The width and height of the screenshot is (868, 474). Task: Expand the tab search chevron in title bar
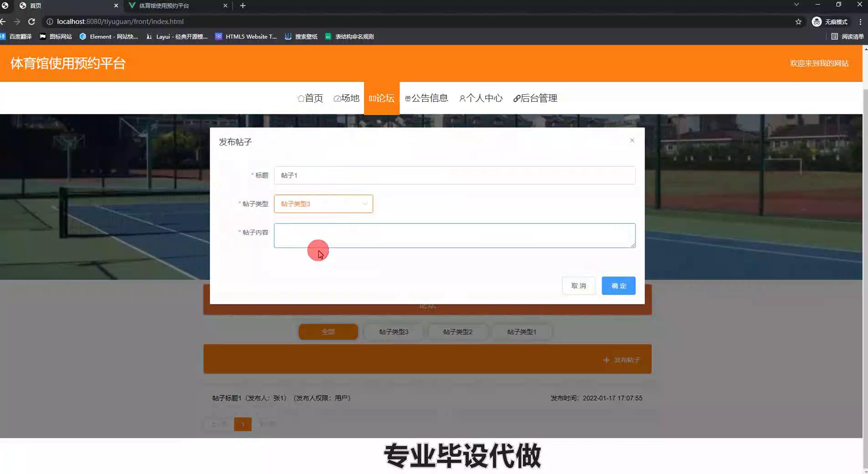[x=796, y=5]
